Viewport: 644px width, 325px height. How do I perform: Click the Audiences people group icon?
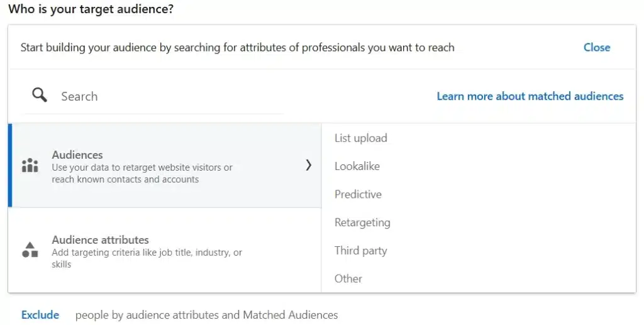pyautogui.click(x=30, y=166)
